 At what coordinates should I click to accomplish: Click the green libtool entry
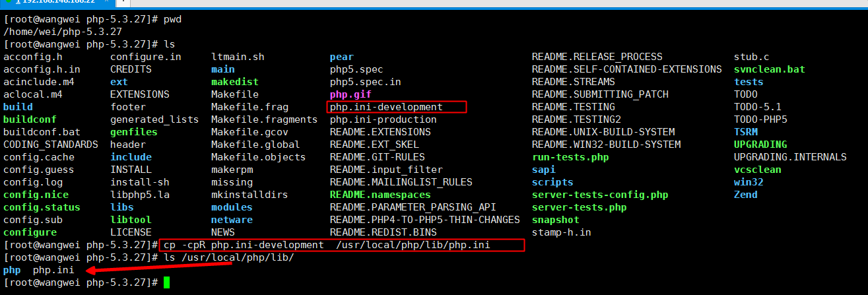(131, 220)
